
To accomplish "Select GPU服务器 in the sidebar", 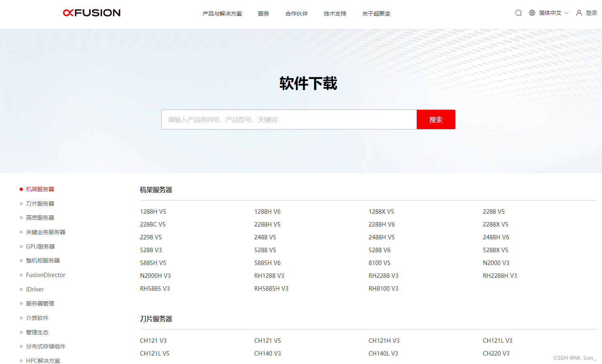I will click(x=41, y=247).
